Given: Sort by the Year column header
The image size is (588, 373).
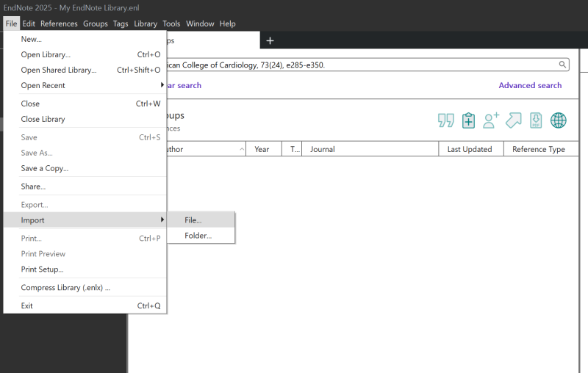Looking at the screenshot, I should point(264,149).
